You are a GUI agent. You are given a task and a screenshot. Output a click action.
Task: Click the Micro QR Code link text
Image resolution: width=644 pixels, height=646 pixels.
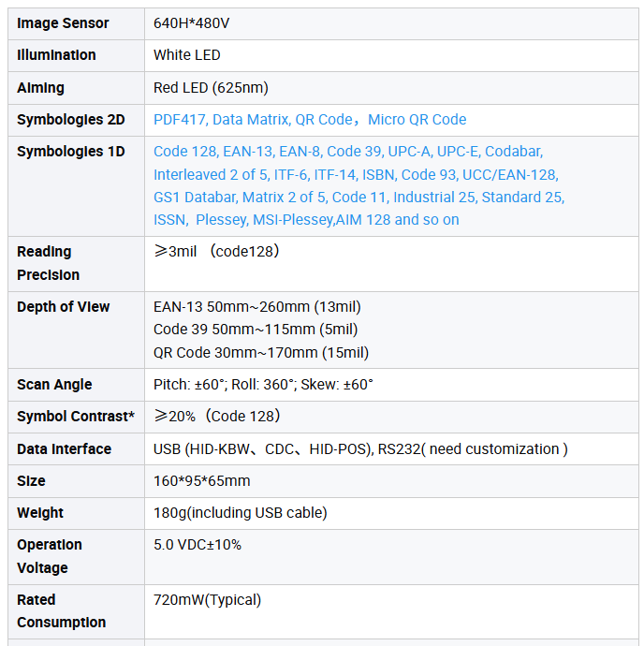click(x=417, y=120)
